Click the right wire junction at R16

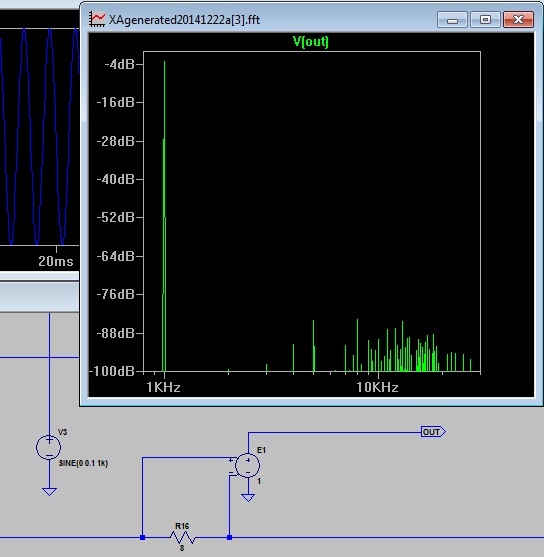pyautogui.click(x=230, y=537)
